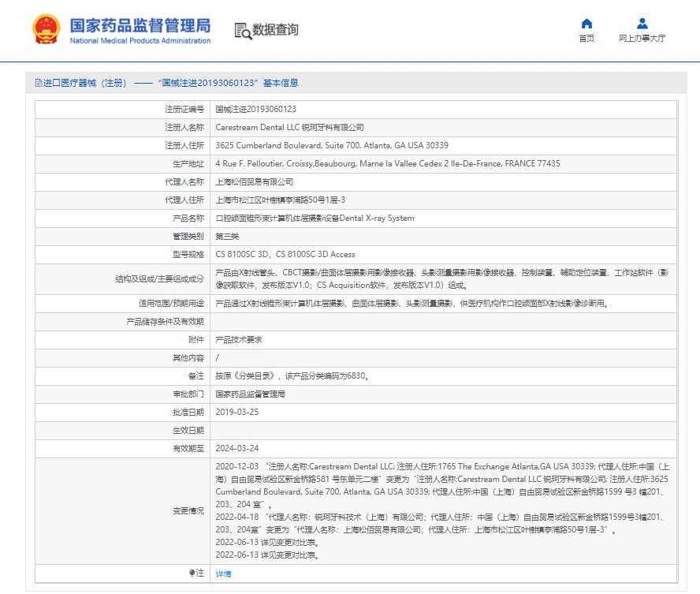This screenshot has height=594, width=700.
Task: Click the 数据查询 search document icon
Action: tap(243, 31)
